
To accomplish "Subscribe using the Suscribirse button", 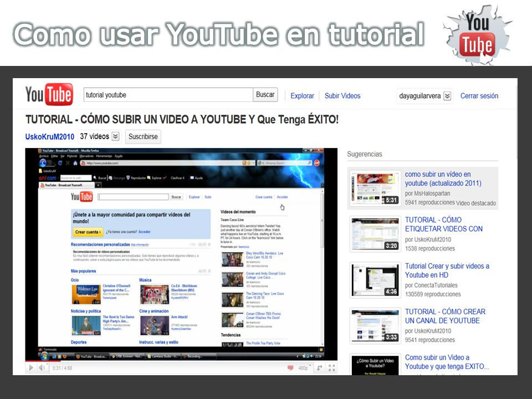I will (143, 137).
